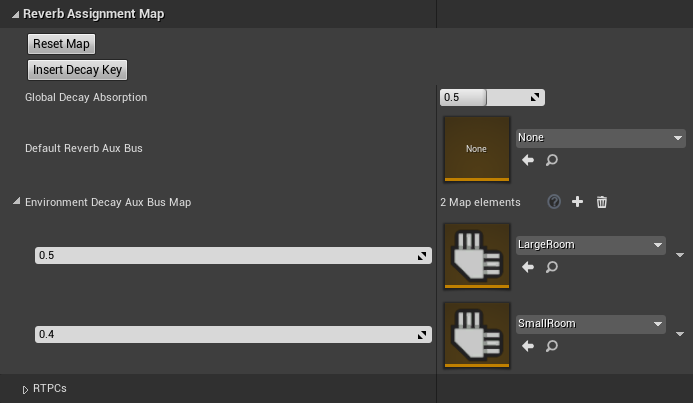Click the Reset Map button

coord(61,44)
